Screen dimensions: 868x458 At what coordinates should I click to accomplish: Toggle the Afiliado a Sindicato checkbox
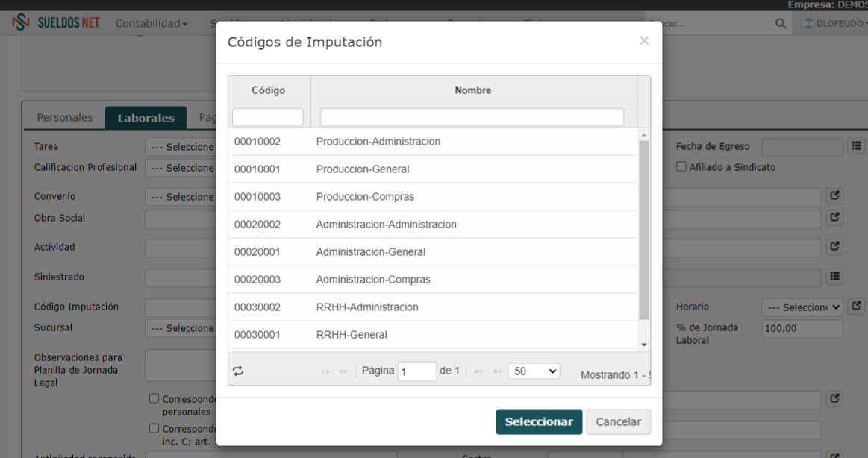pos(681,166)
